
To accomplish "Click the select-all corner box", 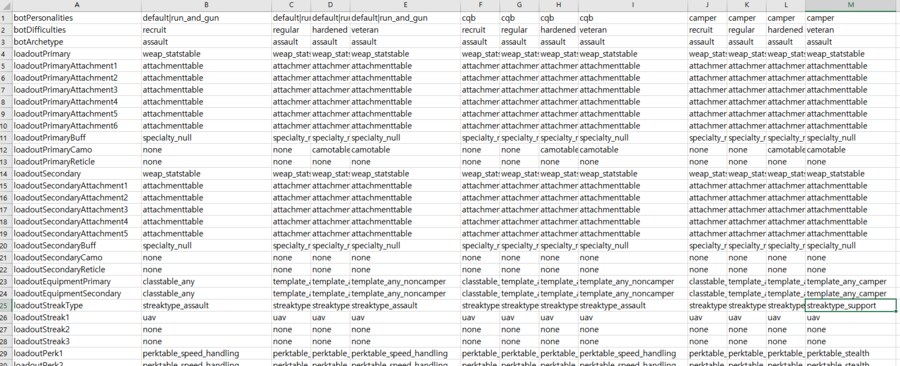I will click(x=6, y=5).
